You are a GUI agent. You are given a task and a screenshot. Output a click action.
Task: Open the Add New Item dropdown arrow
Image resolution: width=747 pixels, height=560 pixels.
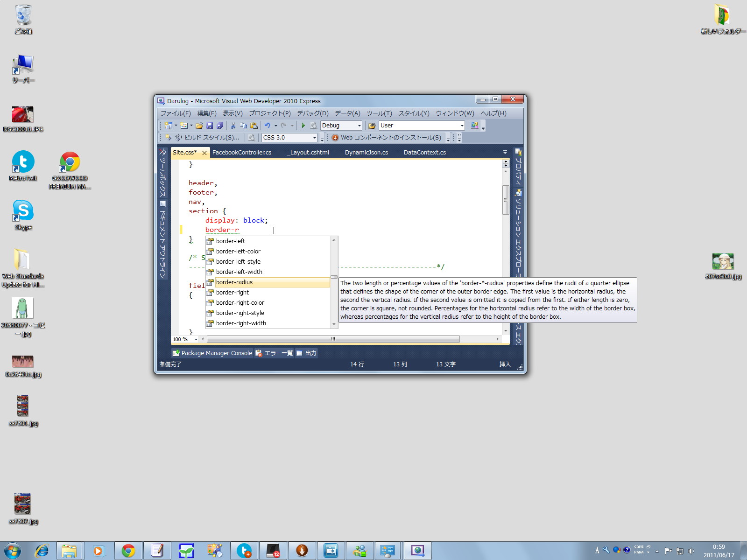(191, 126)
